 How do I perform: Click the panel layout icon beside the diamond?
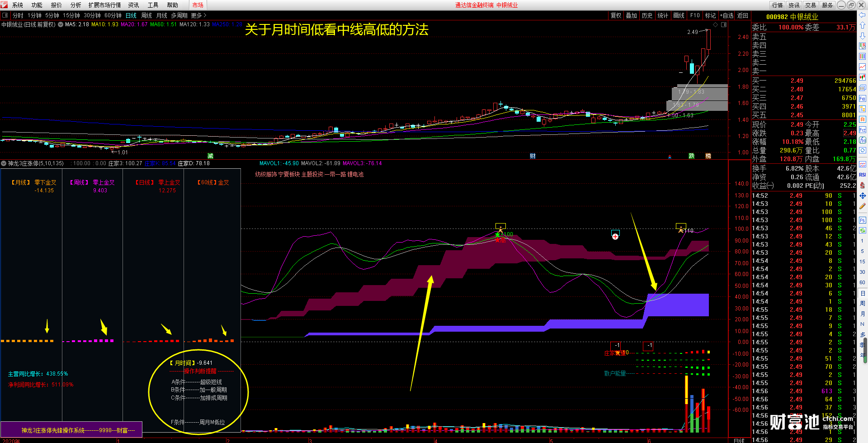723,24
